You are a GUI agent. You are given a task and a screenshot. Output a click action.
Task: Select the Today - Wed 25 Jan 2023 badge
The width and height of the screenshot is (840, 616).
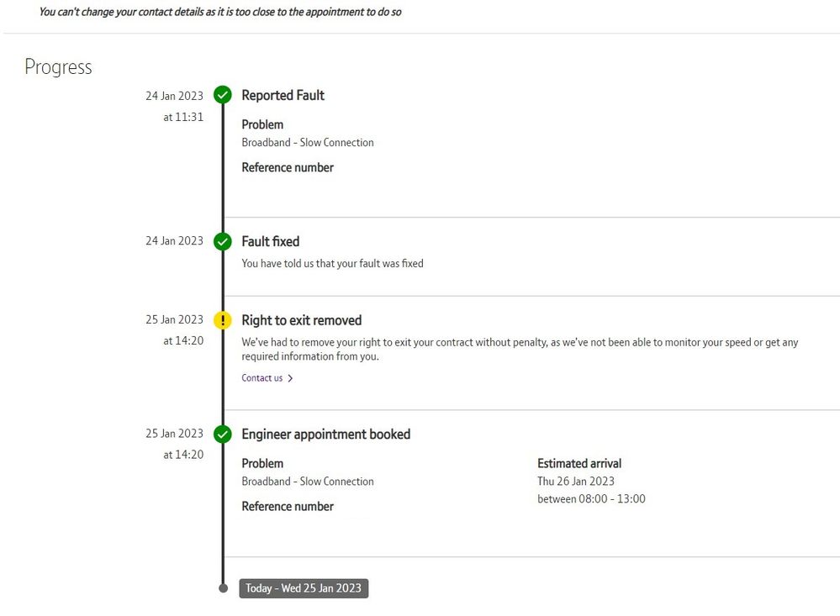click(304, 588)
